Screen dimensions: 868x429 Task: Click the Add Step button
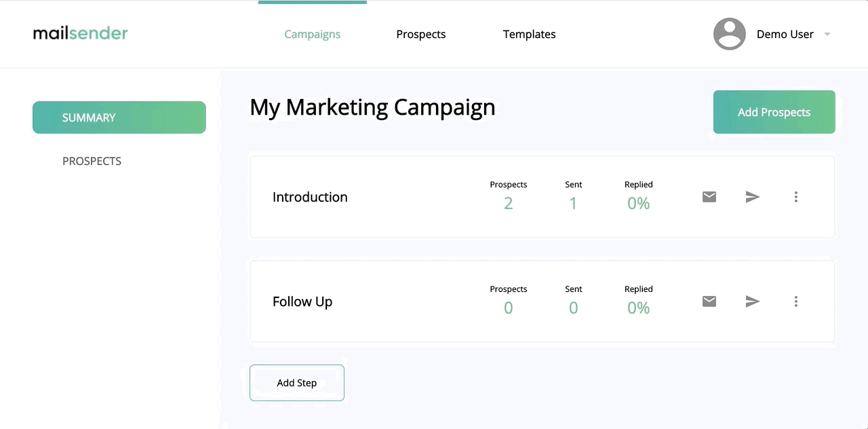[x=297, y=383]
